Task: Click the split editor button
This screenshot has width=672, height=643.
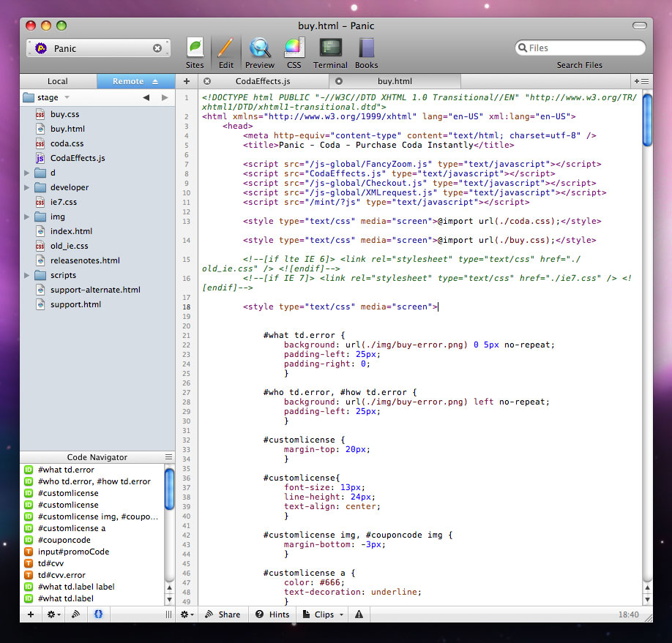Action: (x=641, y=81)
